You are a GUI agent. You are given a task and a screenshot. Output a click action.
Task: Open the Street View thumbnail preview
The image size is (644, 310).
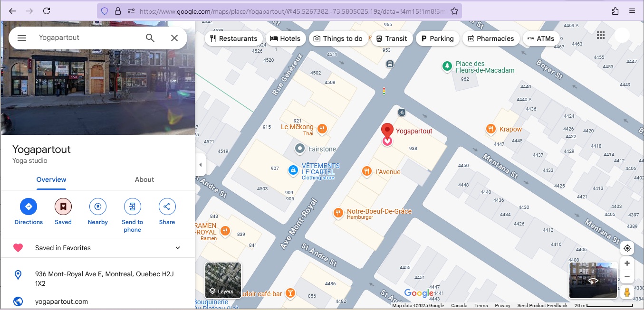pyautogui.click(x=593, y=280)
